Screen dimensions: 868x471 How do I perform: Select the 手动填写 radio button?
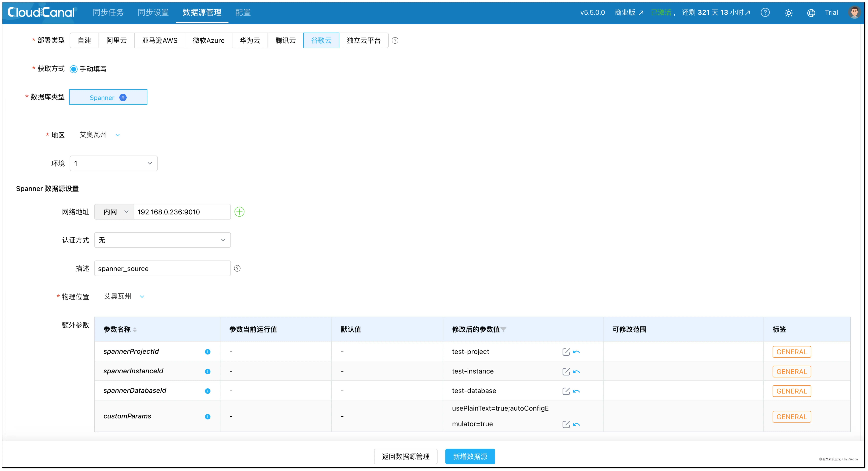(x=74, y=69)
